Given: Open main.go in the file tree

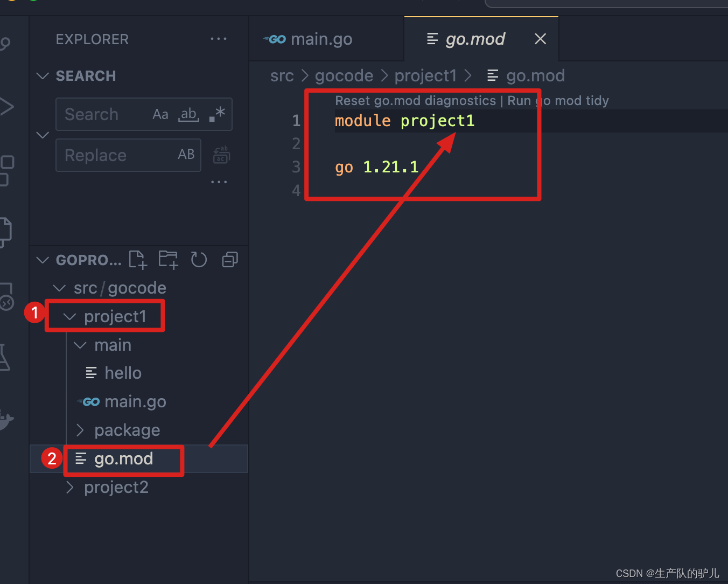Looking at the screenshot, I should pyautogui.click(x=122, y=401).
